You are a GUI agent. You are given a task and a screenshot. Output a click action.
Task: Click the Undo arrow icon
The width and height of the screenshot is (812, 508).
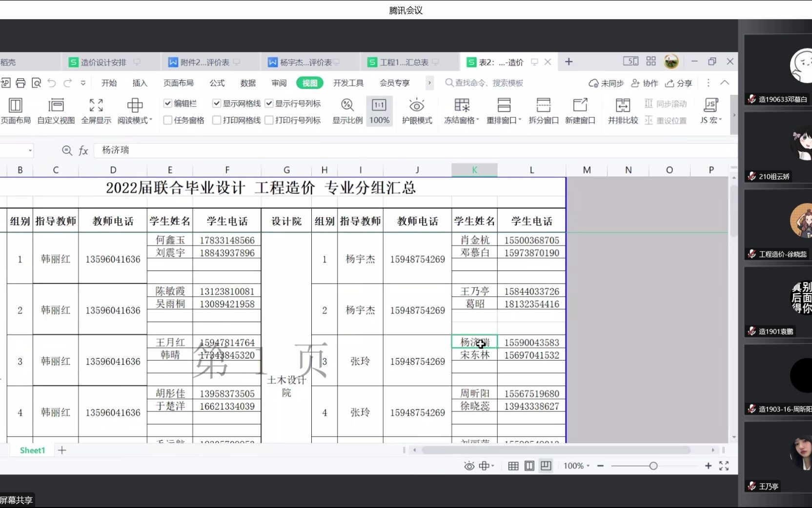coord(52,83)
